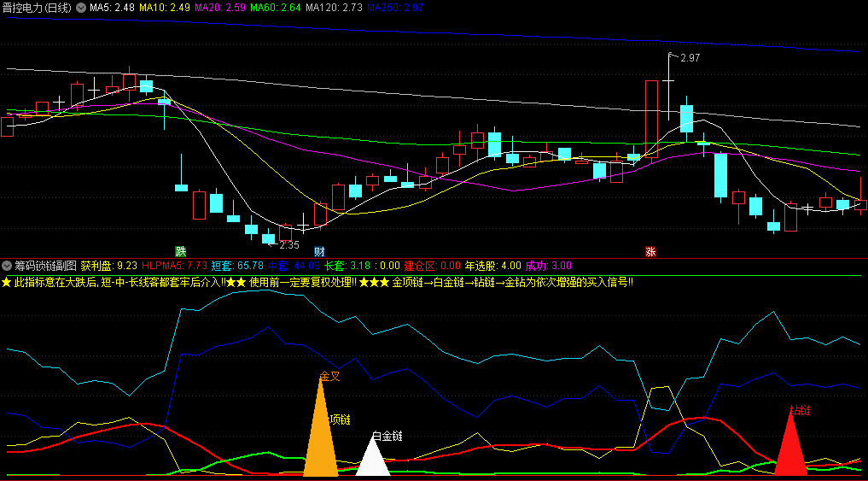Click the 长套: 3.18 value
Viewport: 868px width, 481px height.
click(x=347, y=266)
